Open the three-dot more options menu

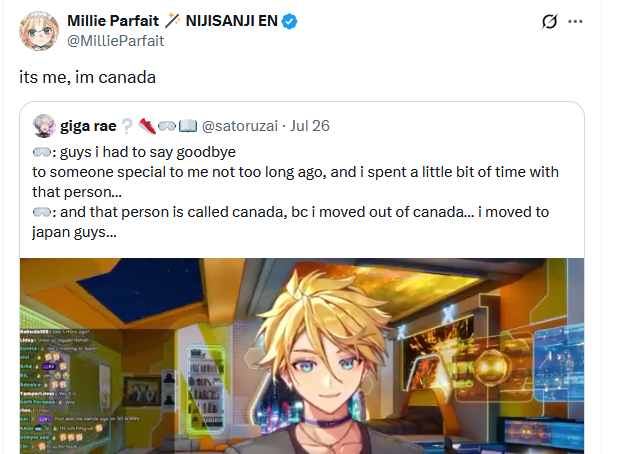[x=575, y=22]
